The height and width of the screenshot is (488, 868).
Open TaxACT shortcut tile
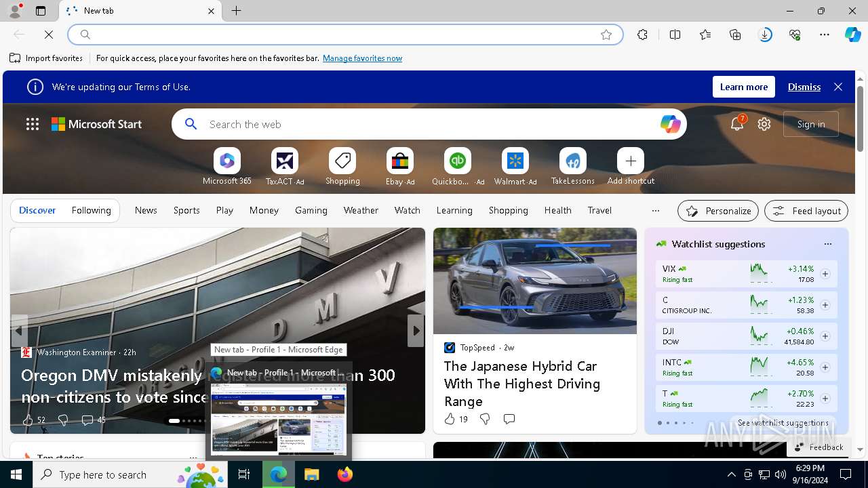click(x=285, y=166)
